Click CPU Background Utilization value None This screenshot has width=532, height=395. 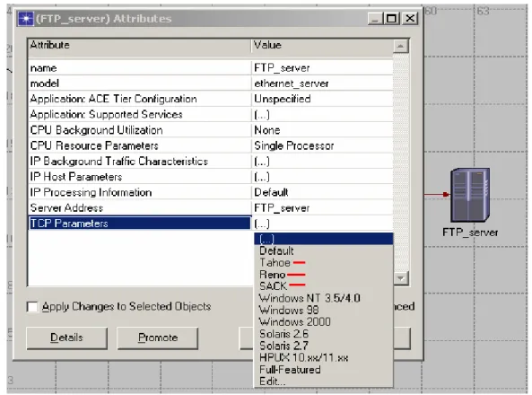point(322,130)
